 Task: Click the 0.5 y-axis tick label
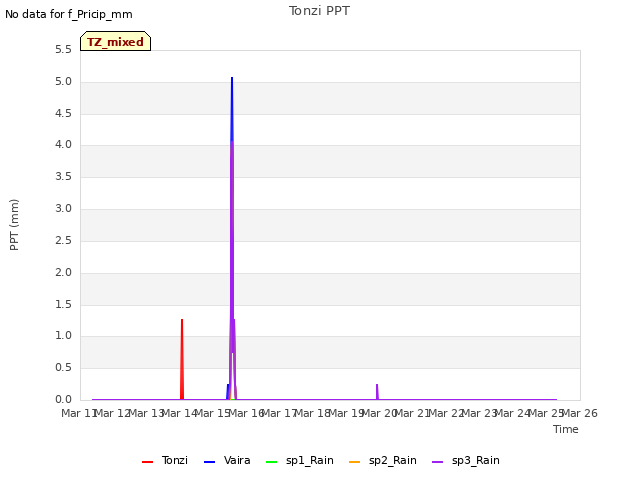click(x=63, y=368)
